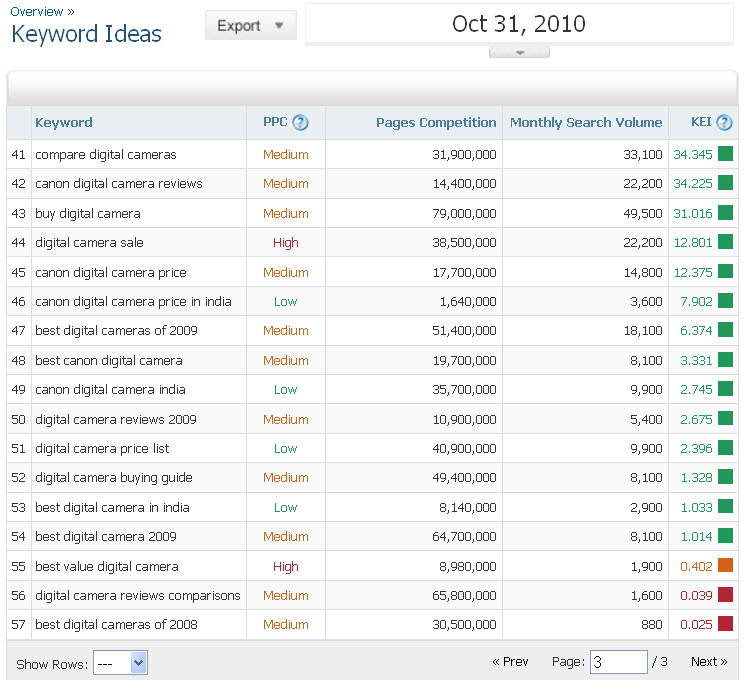
Task: Open the Export dropdown
Action: click(x=251, y=26)
